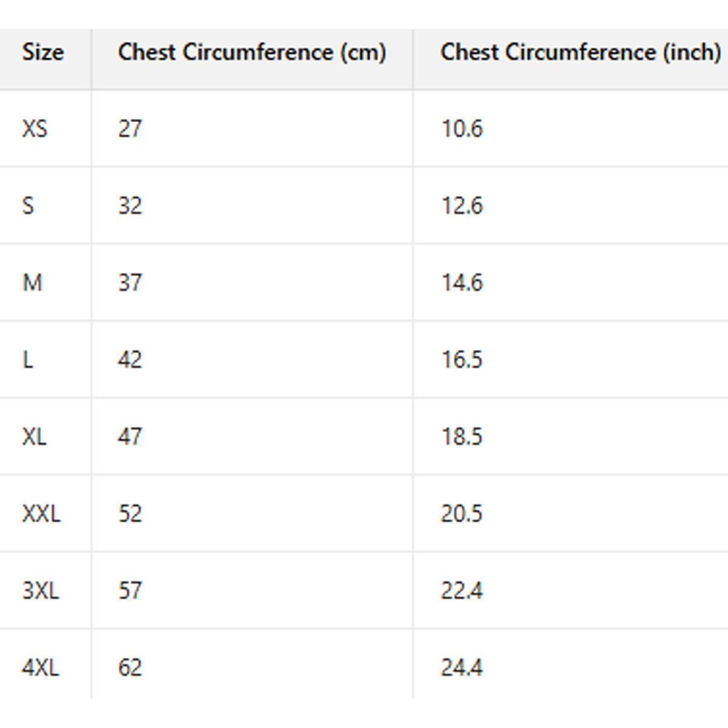
Task: Click the Size column header
Action: [43, 53]
